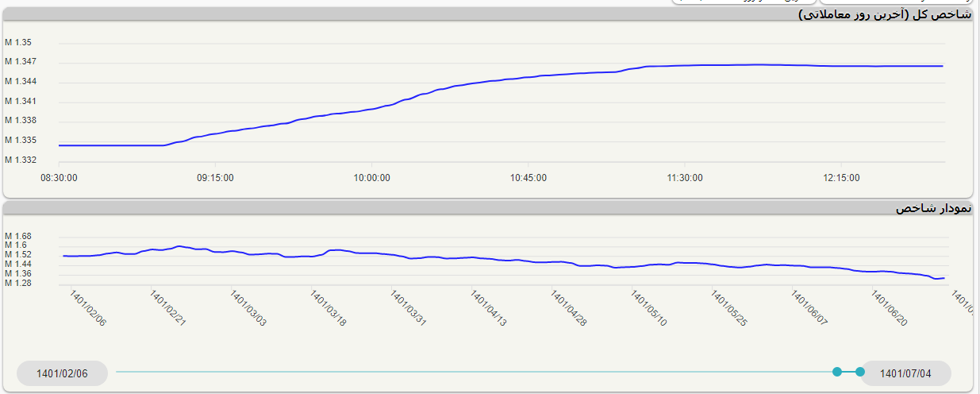Click the M 1.68 value axis label

pos(19,236)
